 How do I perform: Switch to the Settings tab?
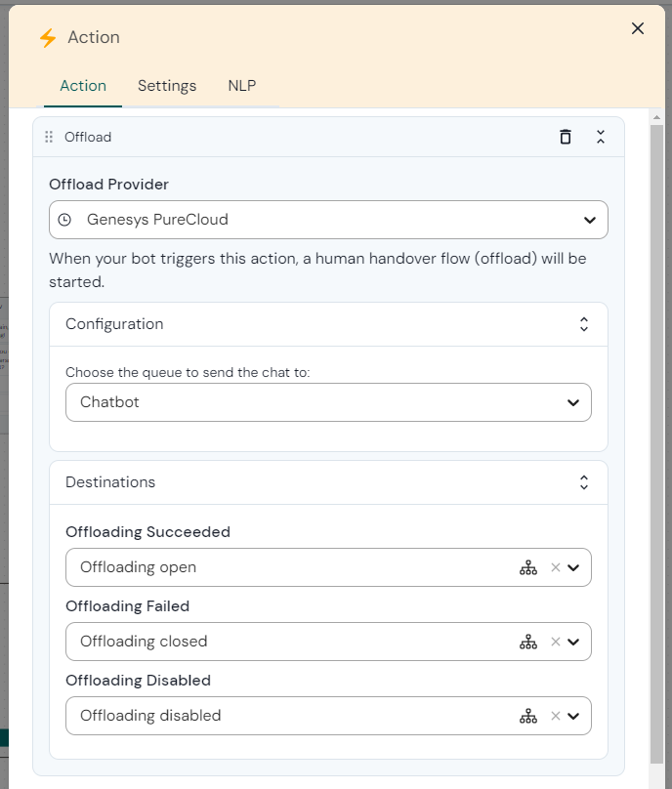[167, 86]
